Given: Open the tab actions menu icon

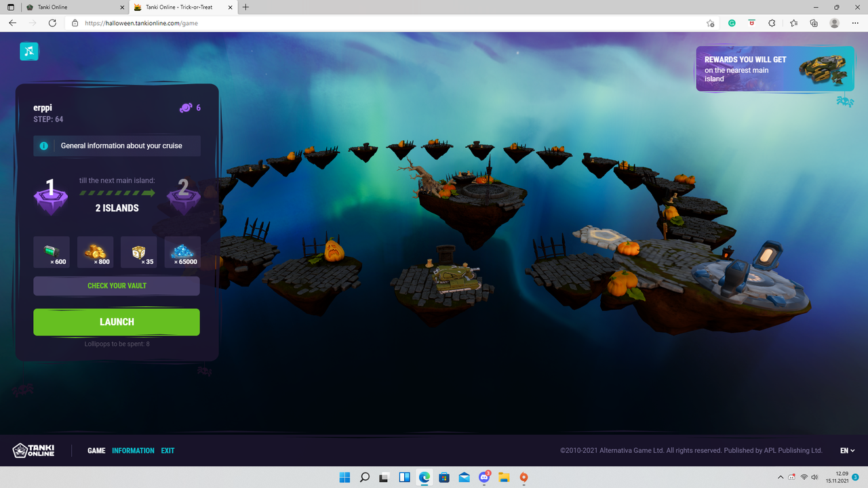Looking at the screenshot, I should (10, 7).
